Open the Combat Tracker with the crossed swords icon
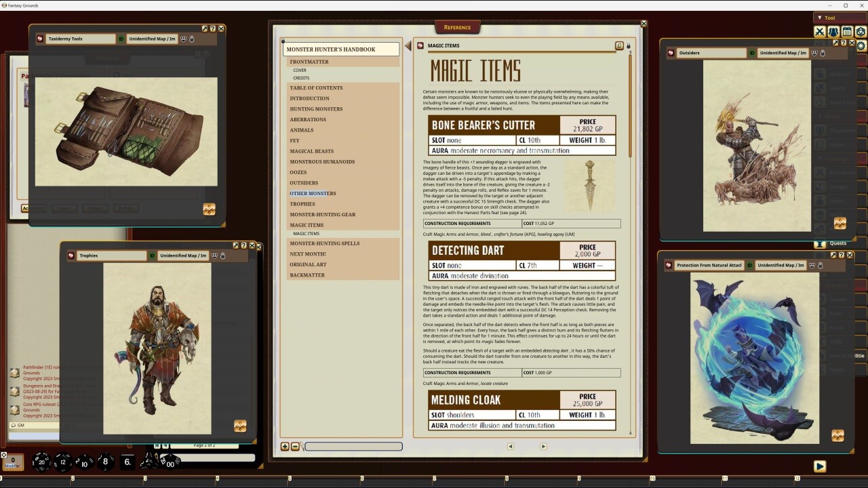This screenshot has height=488, width=868. coord(818,31)
